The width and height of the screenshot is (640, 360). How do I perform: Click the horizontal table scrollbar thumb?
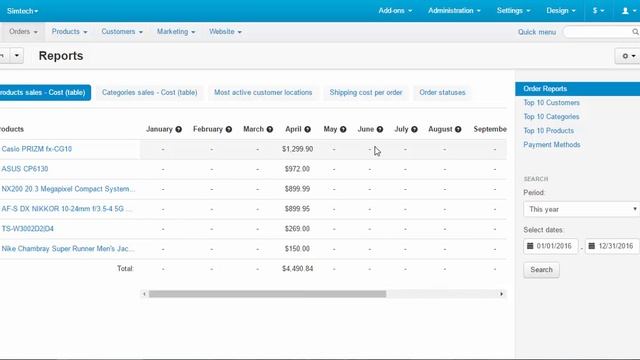point(267,294)
